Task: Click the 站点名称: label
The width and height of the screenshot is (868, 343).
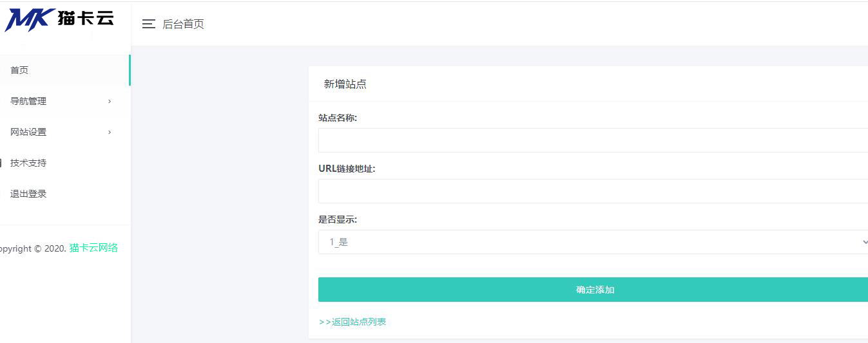Action: pyautogui.click(x=338, y=118)
